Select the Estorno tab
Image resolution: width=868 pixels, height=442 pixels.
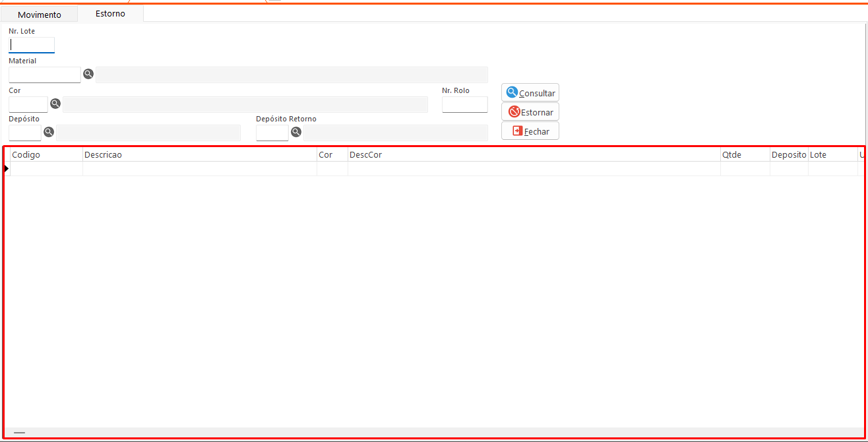[110, 14]
